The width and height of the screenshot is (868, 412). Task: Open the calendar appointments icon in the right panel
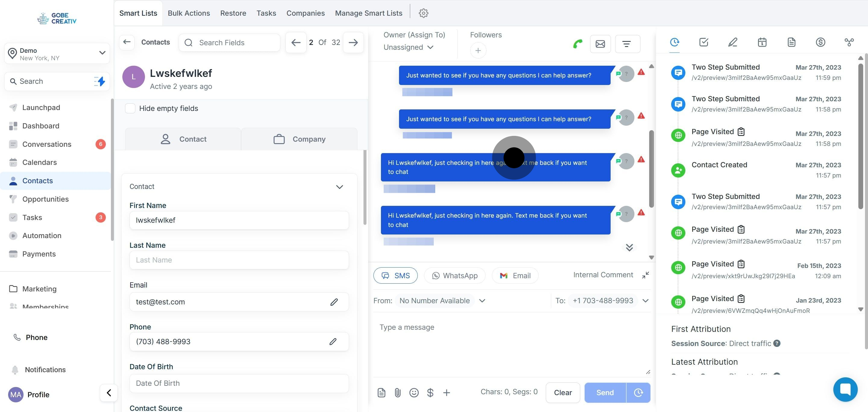[762, 42]
